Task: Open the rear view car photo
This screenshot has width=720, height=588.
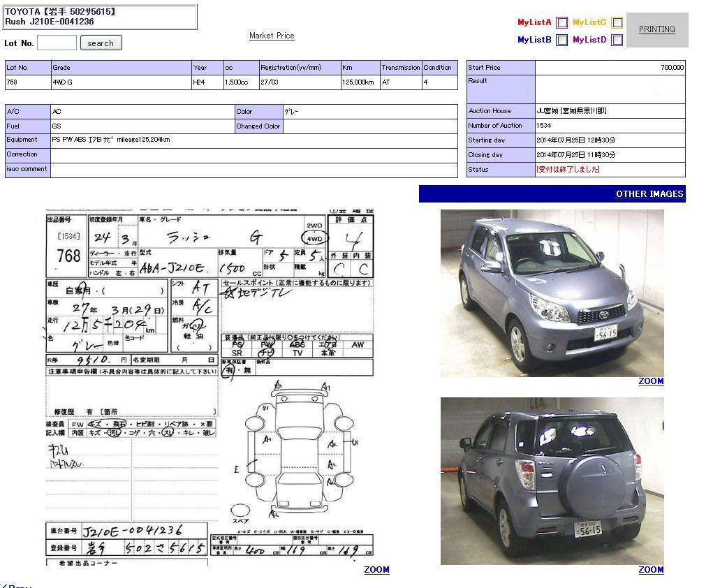Action: click(552, 481)
